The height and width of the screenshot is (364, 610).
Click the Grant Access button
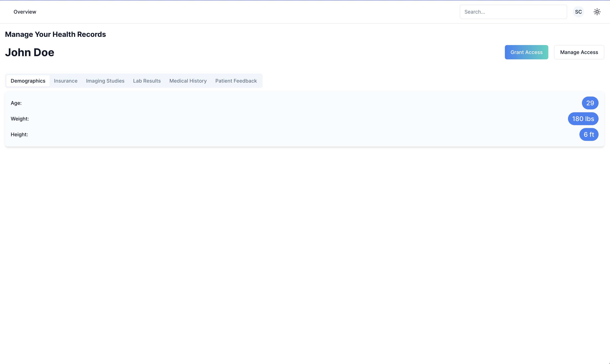[526, 52]
